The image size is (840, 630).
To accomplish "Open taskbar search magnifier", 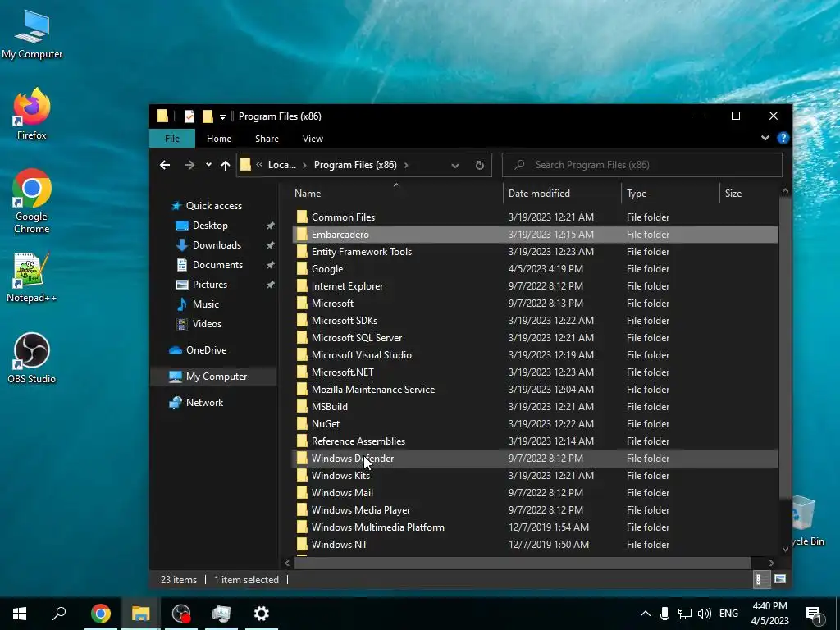I will [59, 614].
